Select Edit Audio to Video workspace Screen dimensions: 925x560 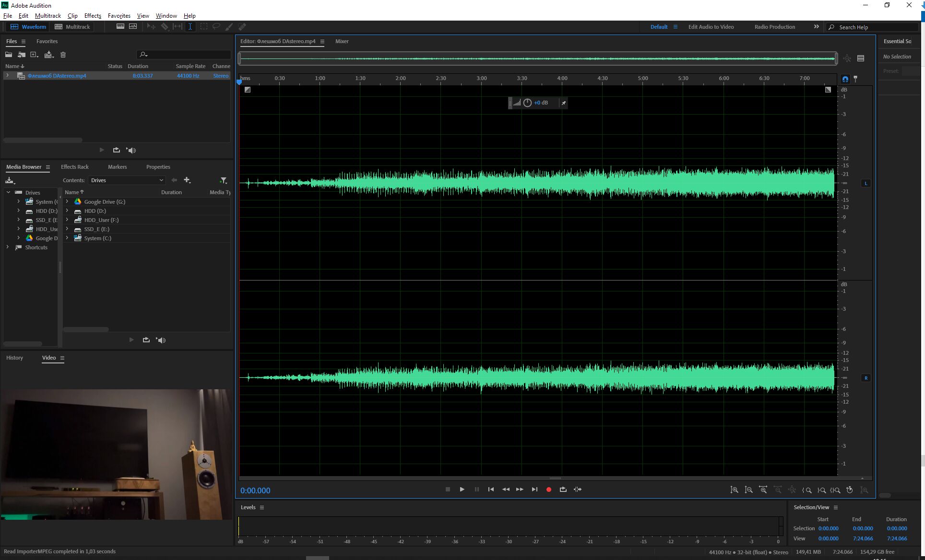point(711,27)
